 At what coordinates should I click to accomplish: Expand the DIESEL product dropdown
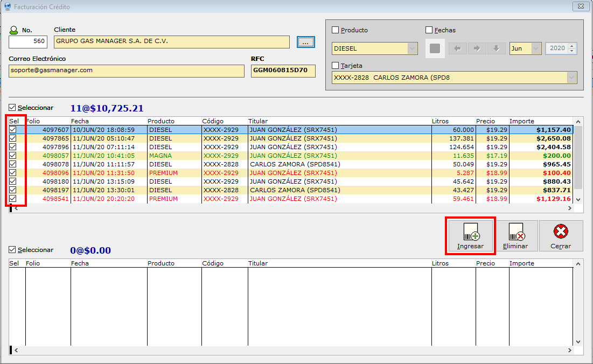(x=413, y=48)
